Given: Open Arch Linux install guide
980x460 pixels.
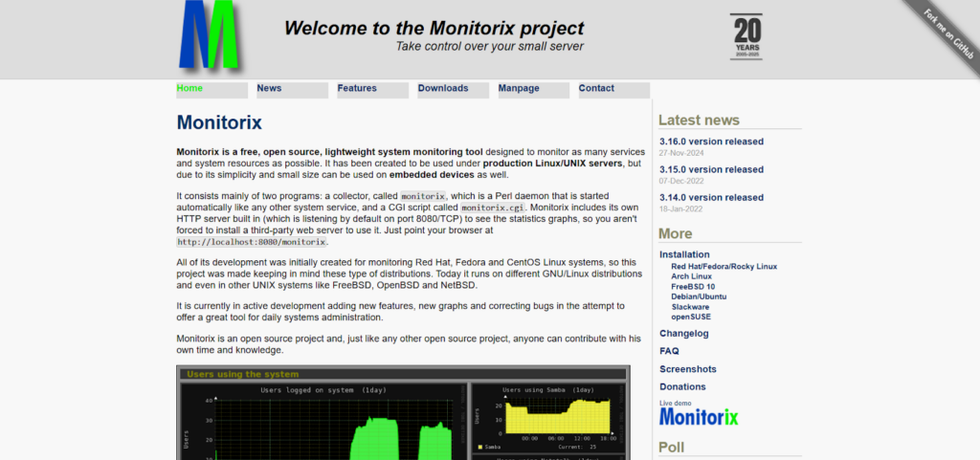Looking at the screenshot, I should [x=691, y=276].
